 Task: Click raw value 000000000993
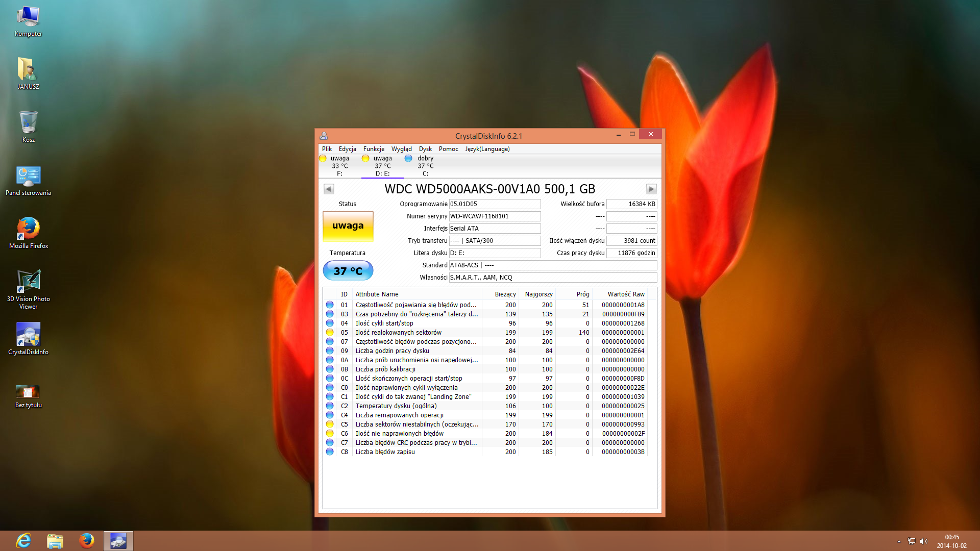(623, 424)
